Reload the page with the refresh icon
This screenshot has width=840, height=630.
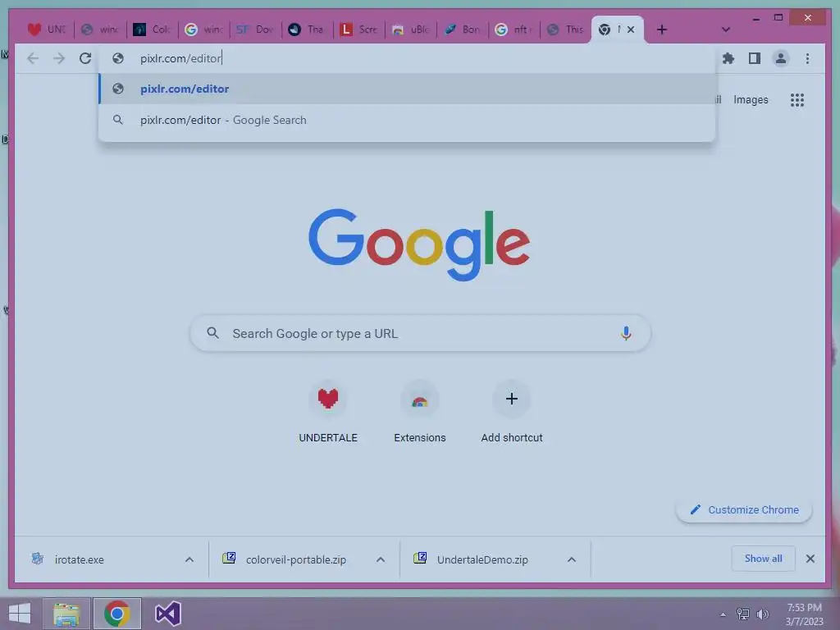[85, 58]
